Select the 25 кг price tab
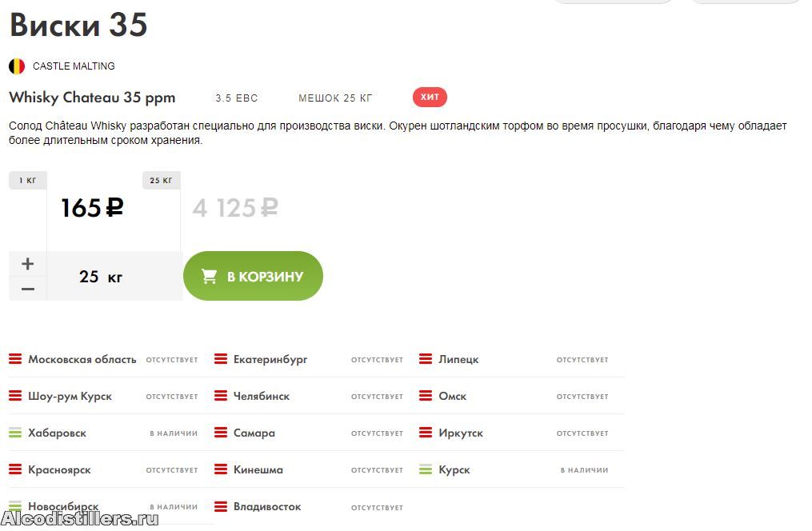812x531 pixels. pos(161,180)
